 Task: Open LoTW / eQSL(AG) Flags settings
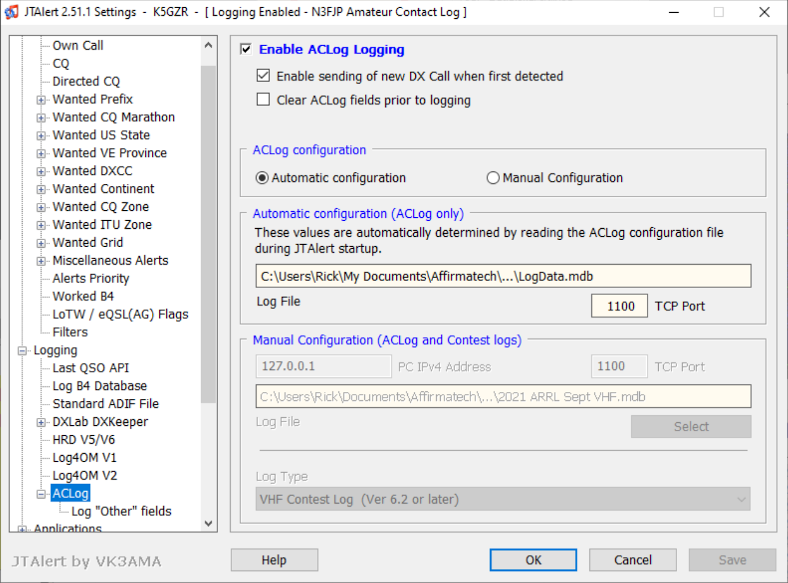click(120, 315)
